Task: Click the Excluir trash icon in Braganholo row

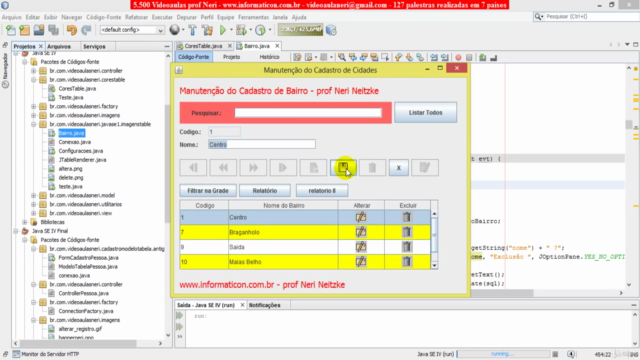Action: coord(407,232)
